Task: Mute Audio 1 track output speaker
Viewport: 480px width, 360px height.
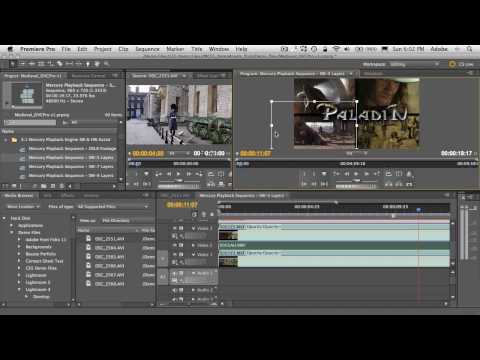Action: click(174, 273)
